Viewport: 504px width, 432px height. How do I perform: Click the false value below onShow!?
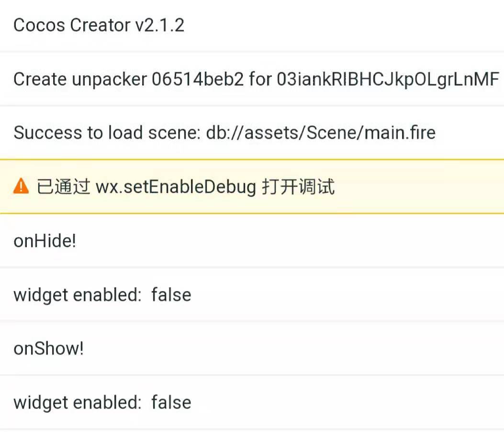coord(171,402)
